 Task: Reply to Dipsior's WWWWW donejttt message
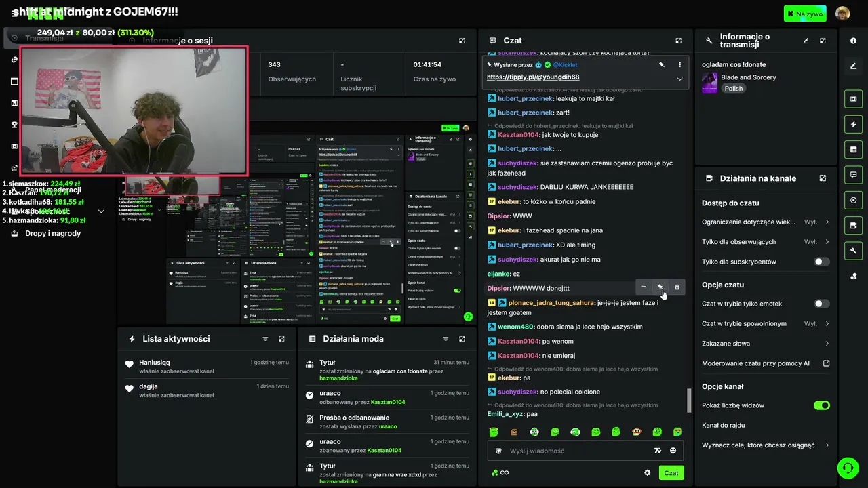(644, 287)
